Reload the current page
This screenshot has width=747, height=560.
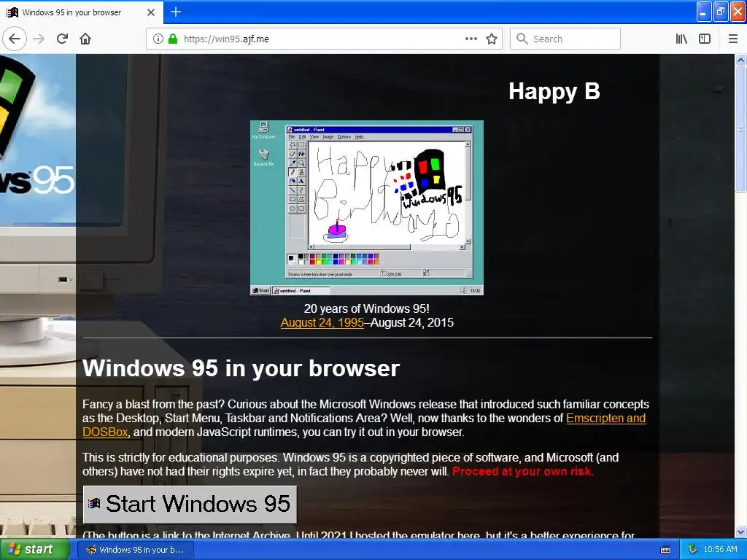pos(63,39)
